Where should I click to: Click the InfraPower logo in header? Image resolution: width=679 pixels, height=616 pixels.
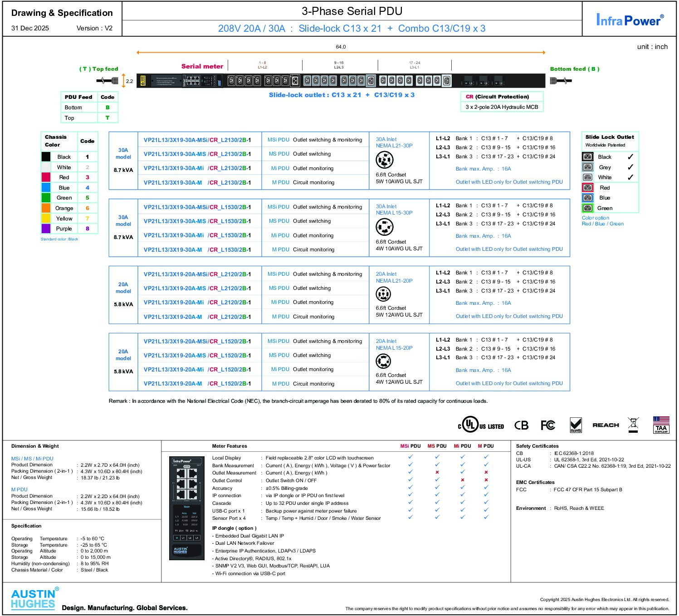click(630, 20)
